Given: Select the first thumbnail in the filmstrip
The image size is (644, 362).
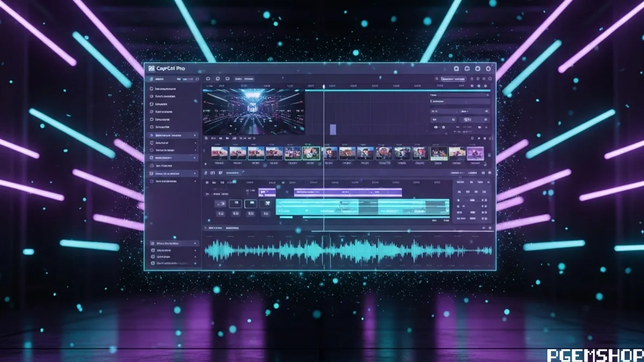Looking at the screenshot, I should coord(219,153).
